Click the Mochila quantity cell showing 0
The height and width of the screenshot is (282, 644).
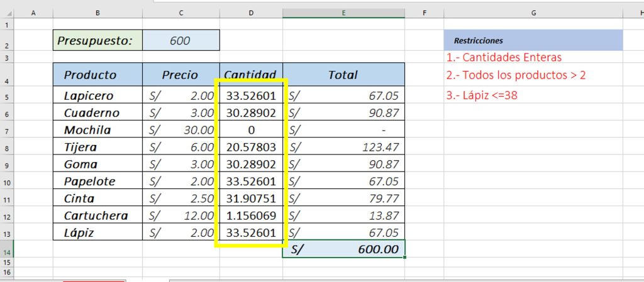(x=251, y=129)
